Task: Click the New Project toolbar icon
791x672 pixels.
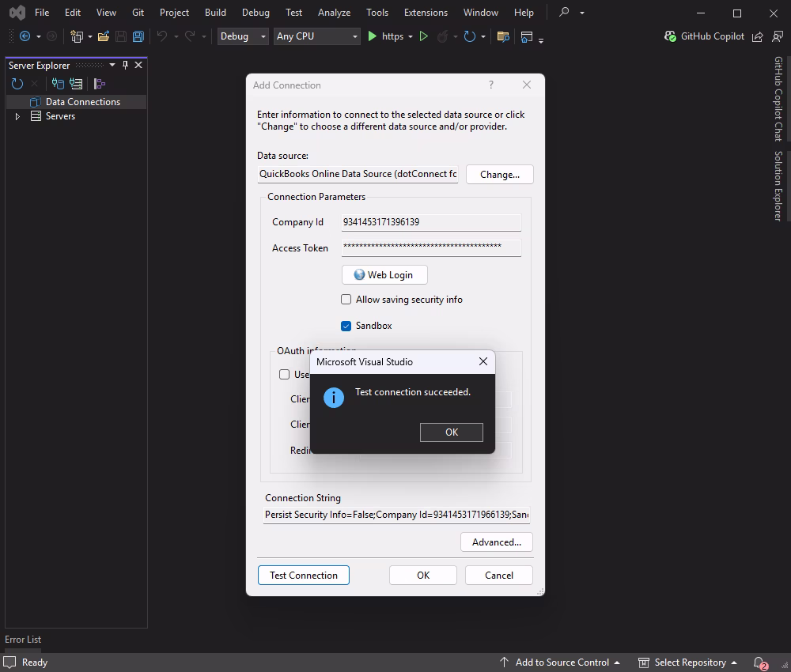Action: pos(77,36)
